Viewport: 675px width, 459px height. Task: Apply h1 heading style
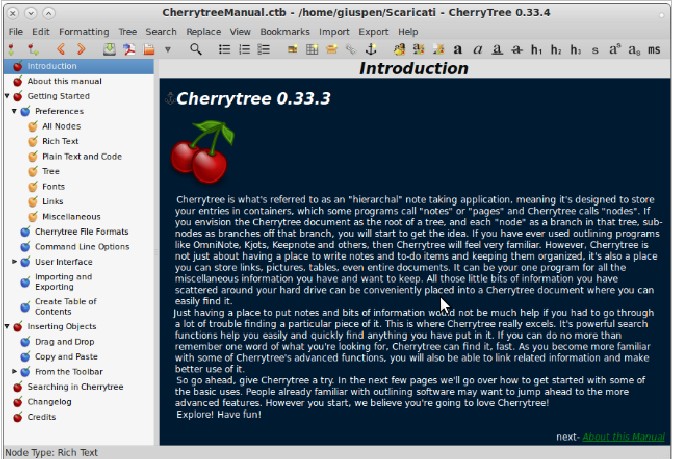point(536,50)
